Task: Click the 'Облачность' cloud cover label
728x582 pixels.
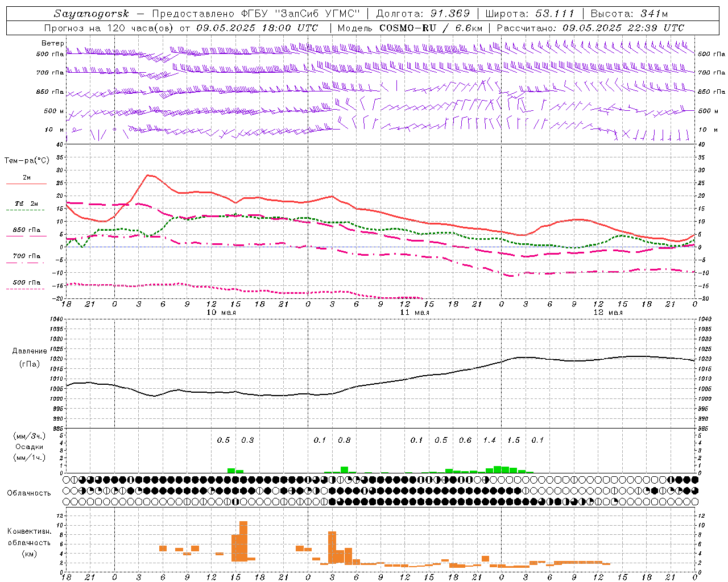Action: [x=29, y=493]
